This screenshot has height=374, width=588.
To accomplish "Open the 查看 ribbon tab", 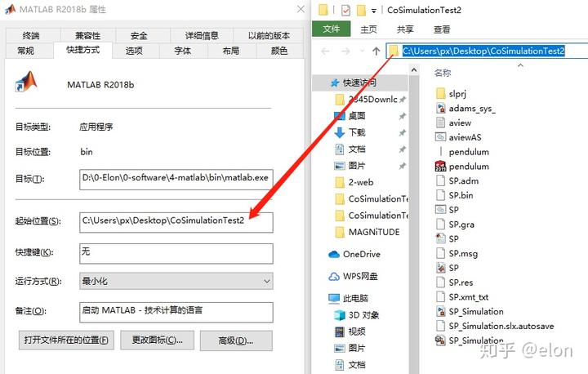I will [x=442, y=29].
